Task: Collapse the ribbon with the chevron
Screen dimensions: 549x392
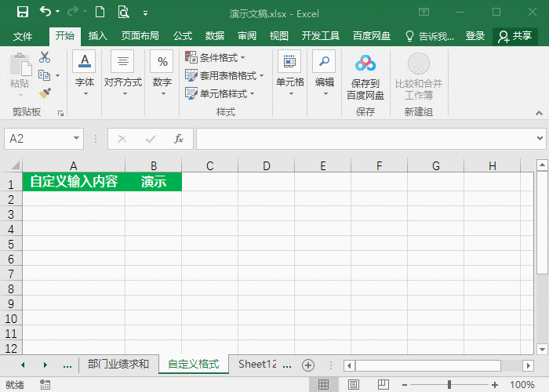Action: point(540,113)
